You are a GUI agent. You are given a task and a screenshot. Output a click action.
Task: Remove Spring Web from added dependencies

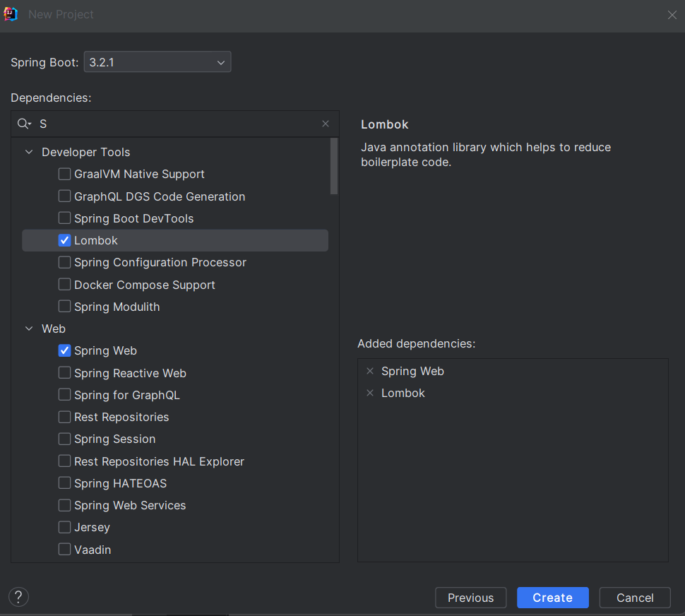point(370,372)
